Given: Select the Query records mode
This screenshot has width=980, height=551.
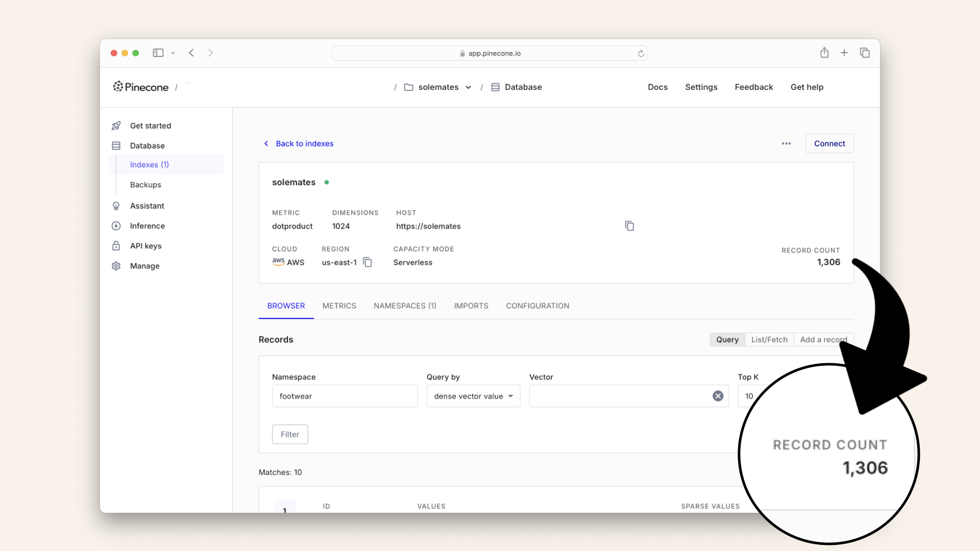Looking at the screenshot, I should 727,340.
